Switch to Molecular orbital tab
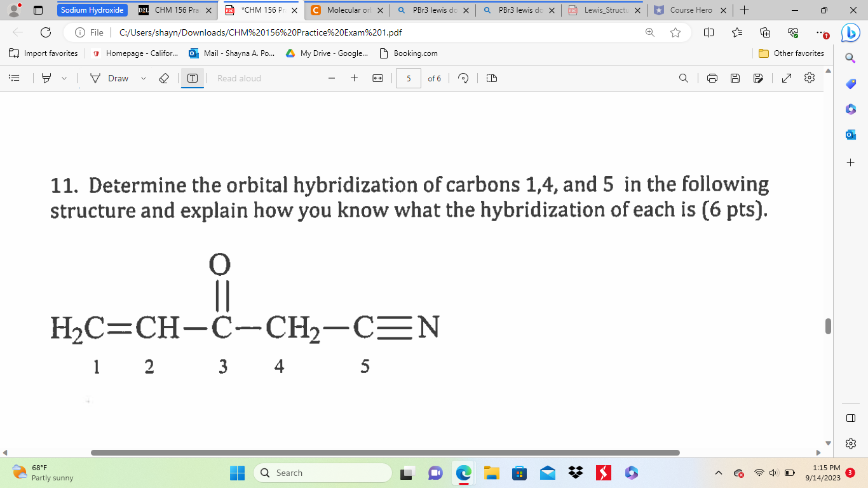The height and width of the screenshot is (488, 868). pyautogui.click(x=348, y=10)
